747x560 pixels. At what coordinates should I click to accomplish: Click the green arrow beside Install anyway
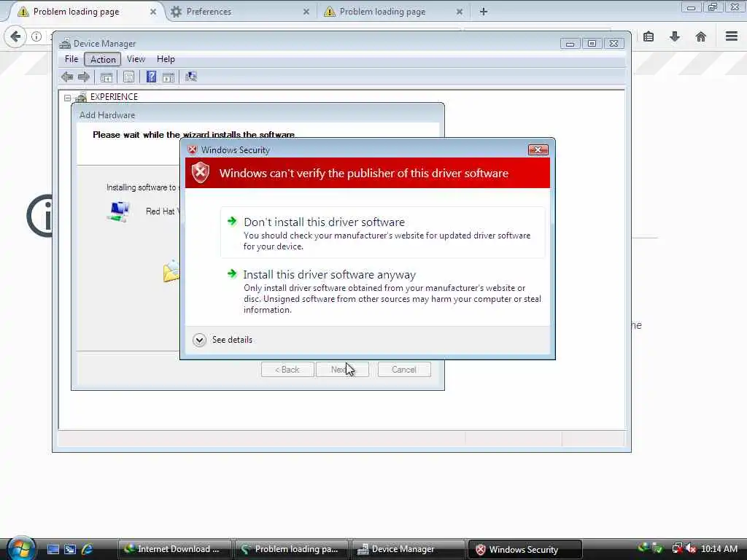point(232,273)
